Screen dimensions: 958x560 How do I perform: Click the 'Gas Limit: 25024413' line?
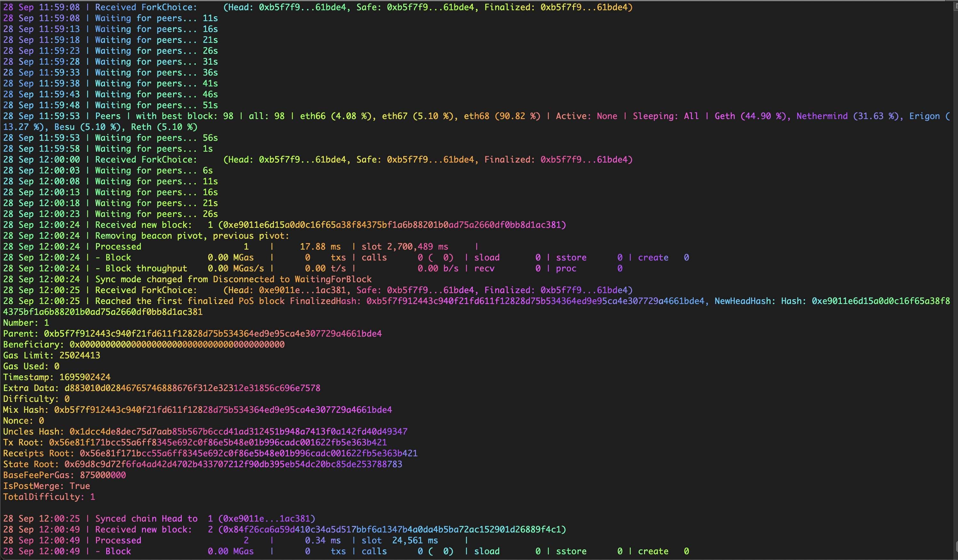(x=52, y=356)
